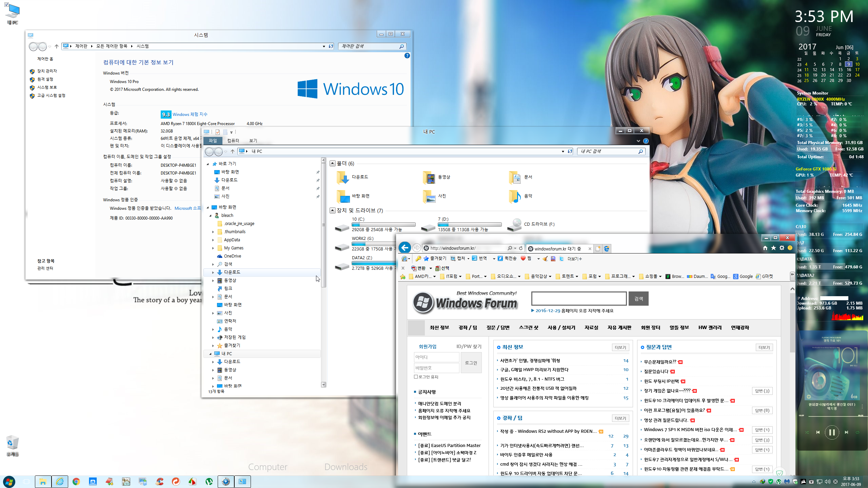
Task: Collapse the bleach user folder node
Action: click(x=211, y=216)
